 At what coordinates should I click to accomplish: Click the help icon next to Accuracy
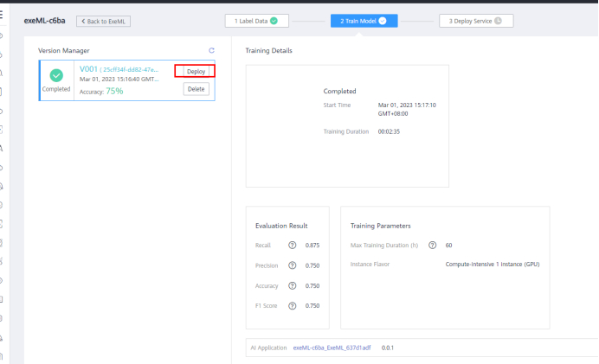pyautogui.click(x=292, y=285)
